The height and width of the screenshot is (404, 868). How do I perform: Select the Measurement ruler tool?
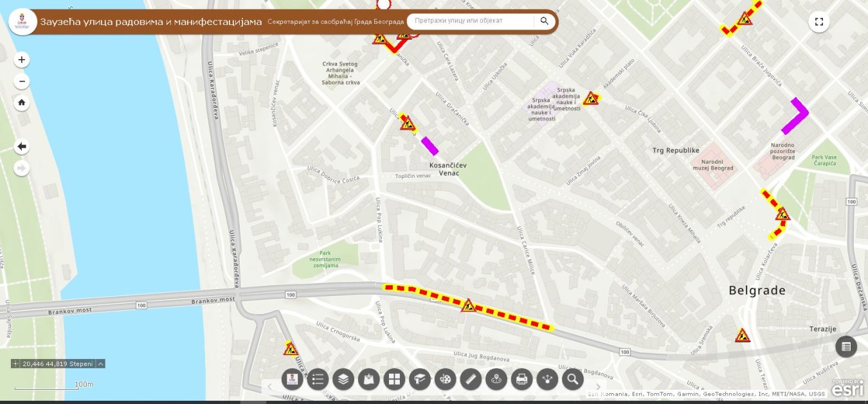(x=471, y=379)
